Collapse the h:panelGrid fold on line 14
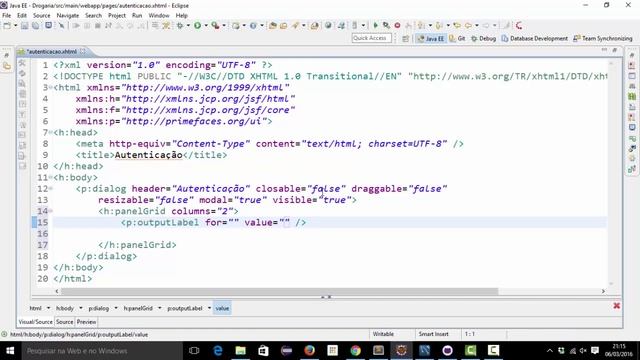Image resolution: width=640 pixels, height=360 pixels. [51, 211]
